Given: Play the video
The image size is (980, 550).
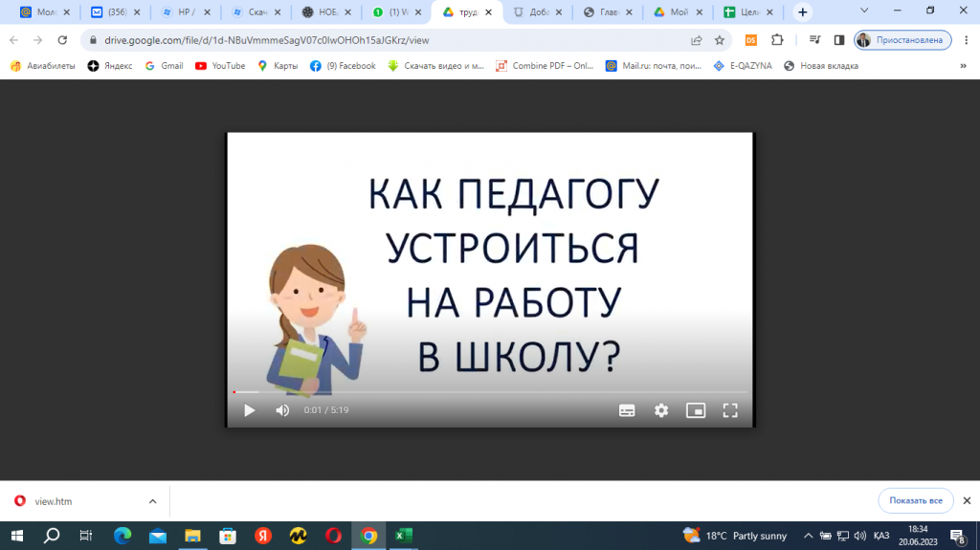Looking at the screenshot, I should pos(249,410).
